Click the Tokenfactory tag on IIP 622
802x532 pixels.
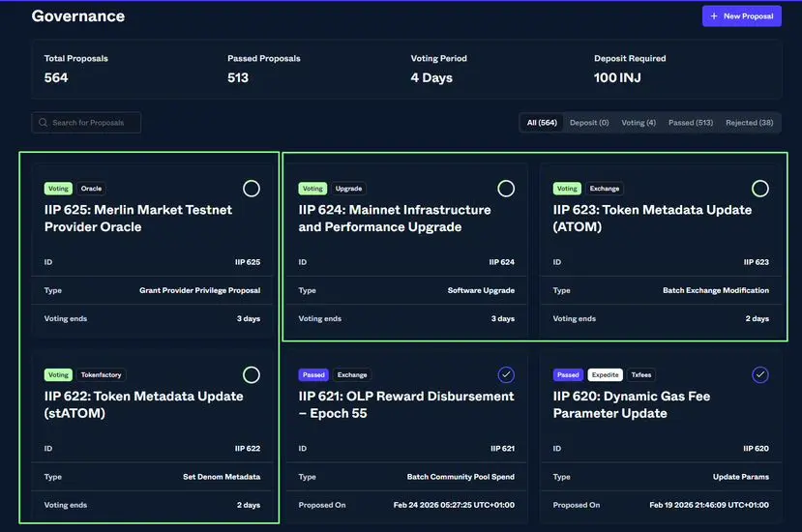101,375
